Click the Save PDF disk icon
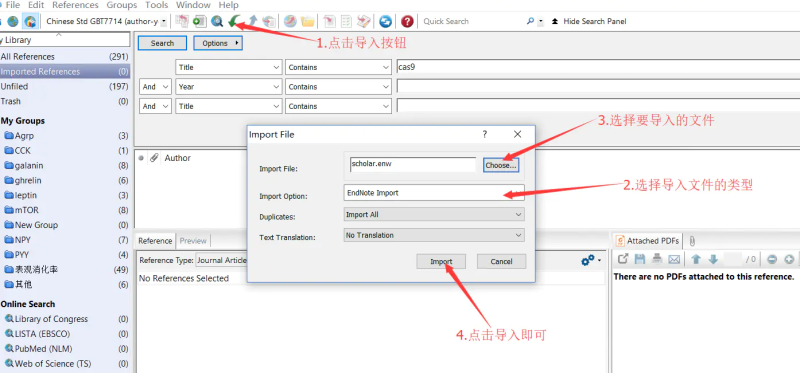The image size is (800, 373). (x=640, y=259)
